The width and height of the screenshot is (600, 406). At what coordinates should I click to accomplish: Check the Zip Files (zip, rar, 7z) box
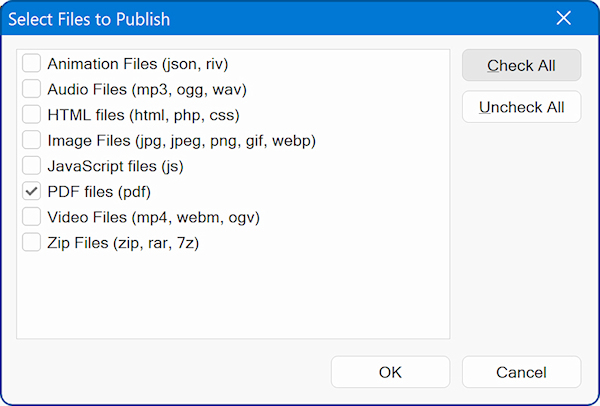coord(32,242)
